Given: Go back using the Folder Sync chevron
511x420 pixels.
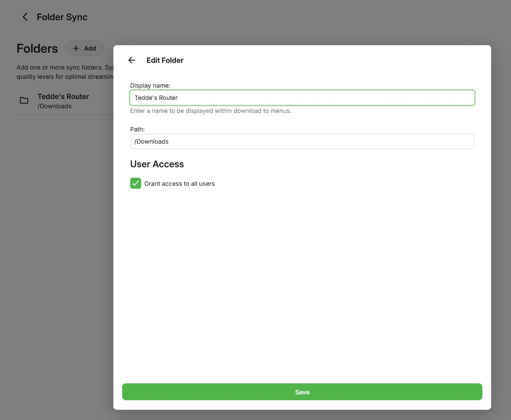Looking at the screenshot, I should click(x=25, y=17).
